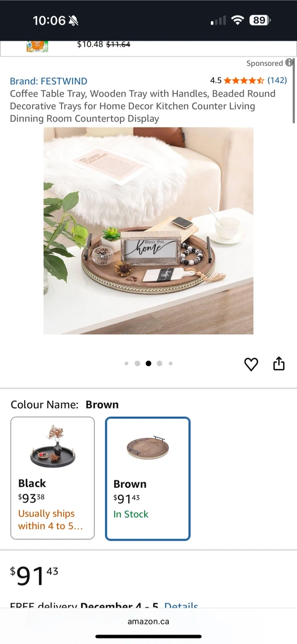297x644 pixels.
Task: Open the main wooden tray product photo
Action: tap(148, 231)
